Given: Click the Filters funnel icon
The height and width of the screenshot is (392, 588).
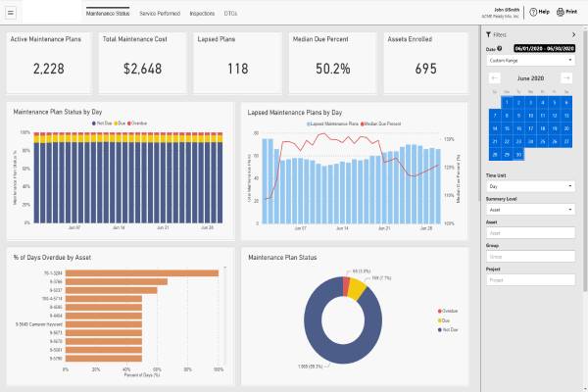Looking at the screenshot, I should pyautogui.click(x=490, y=33).
